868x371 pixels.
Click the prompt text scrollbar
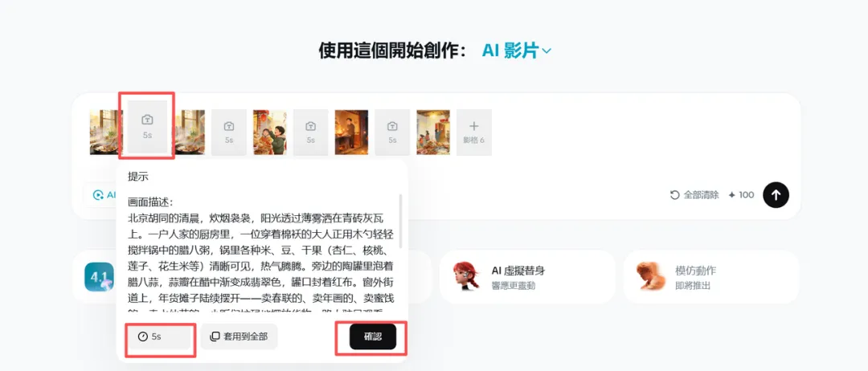coord(401,221)
